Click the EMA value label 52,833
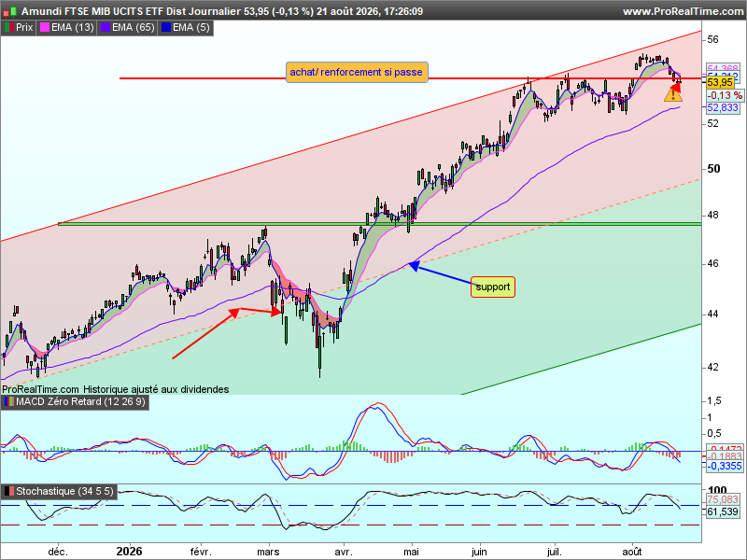The height and width of the screenshot is (560, 747). 723,107
